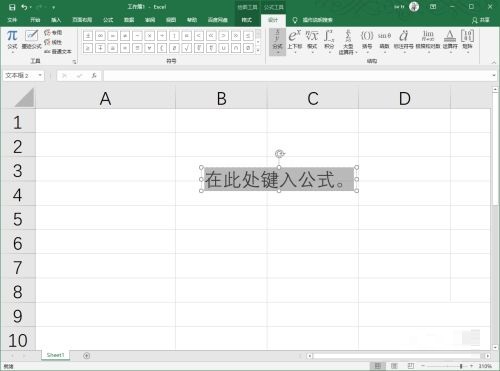Screen dimensions: 500x371
Task: Open the pi Equation (公式) gallery dropdown
Action: pyautogui.click(x=12, y=41)
